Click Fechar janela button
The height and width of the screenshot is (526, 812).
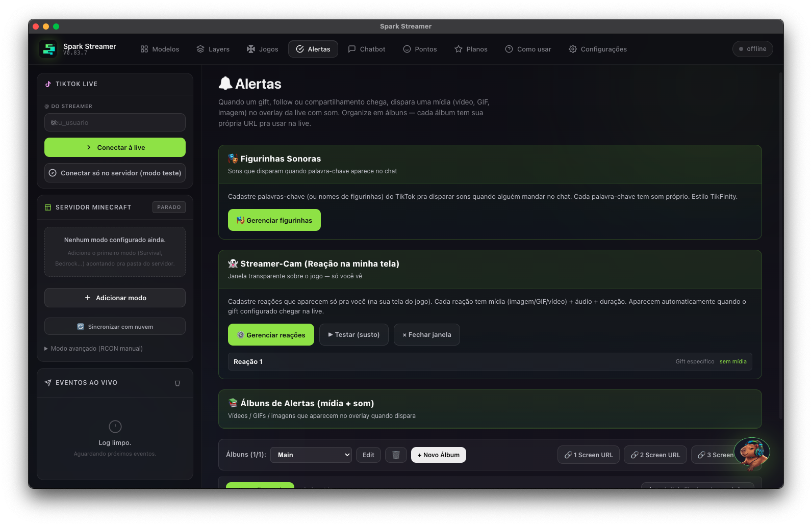(x=427, y=335)
